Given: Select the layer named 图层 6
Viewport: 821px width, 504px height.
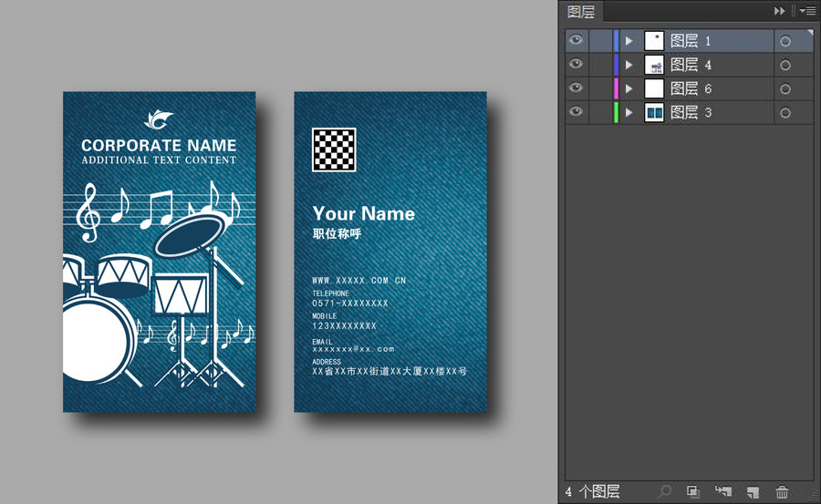Looking at the screenshot, I should pyautogui.click(x=691, y=88).
